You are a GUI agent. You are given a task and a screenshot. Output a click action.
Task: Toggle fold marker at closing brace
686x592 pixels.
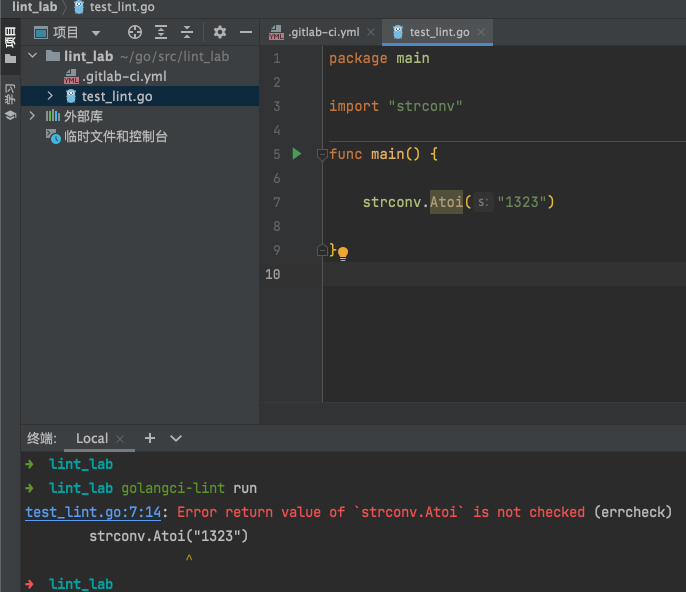(321, 250)
